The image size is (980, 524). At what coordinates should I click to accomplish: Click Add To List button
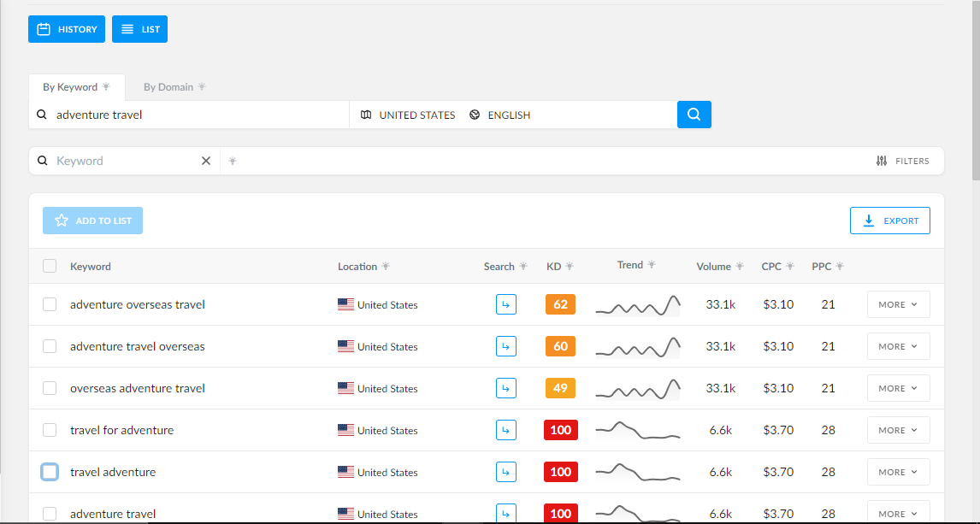(92, 221)
